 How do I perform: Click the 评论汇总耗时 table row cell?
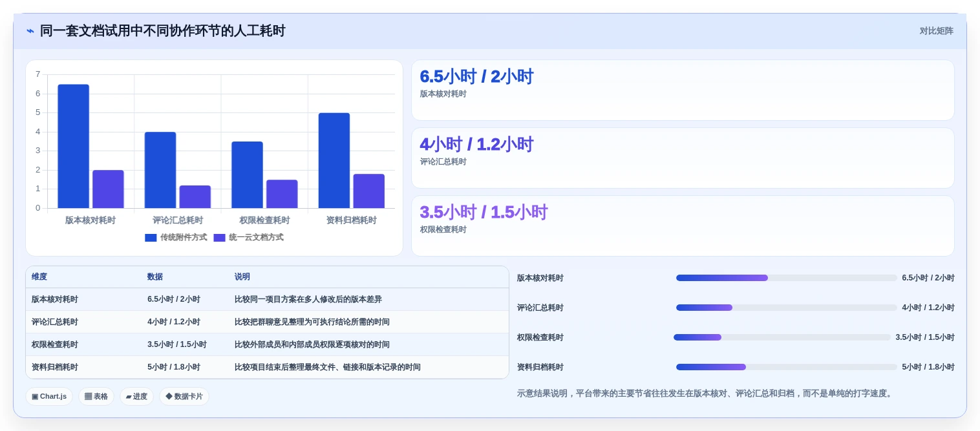pos(55,322)
